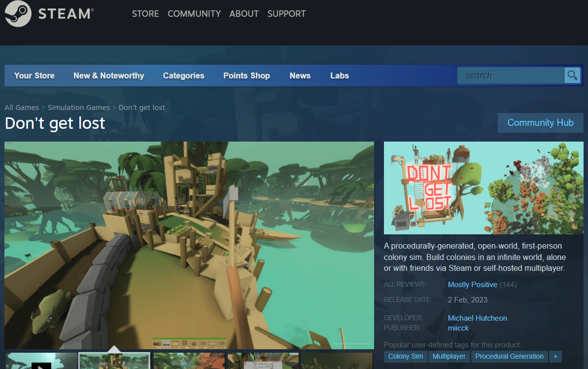The width and height of the screenshot is (588, 369).
Task: Open developer Michael Hutcheon's page
Action: (x=477, y=318)
